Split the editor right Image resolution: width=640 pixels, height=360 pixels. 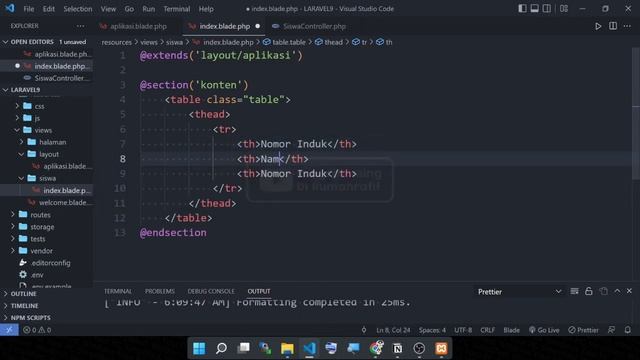pos(613,26)
